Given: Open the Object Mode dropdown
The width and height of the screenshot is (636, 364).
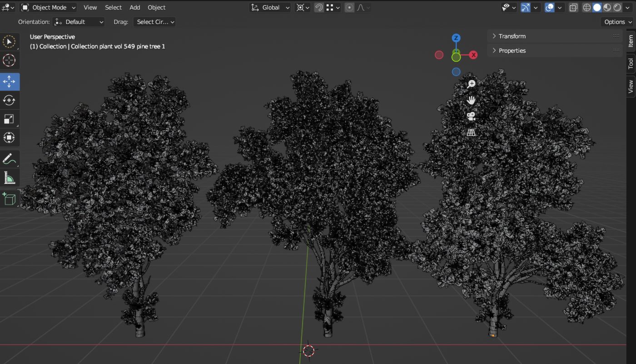Looking at the screenshot, I should [x=48, y=7].
